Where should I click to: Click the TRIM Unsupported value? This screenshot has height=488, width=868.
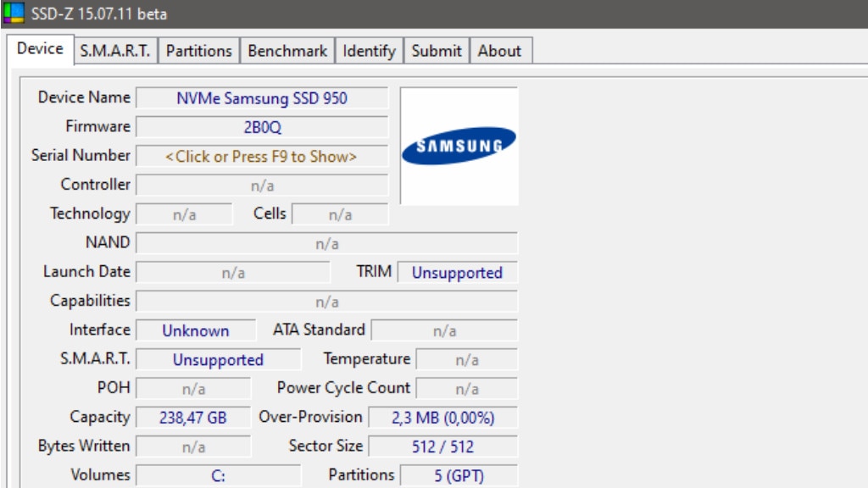(457, 273)
